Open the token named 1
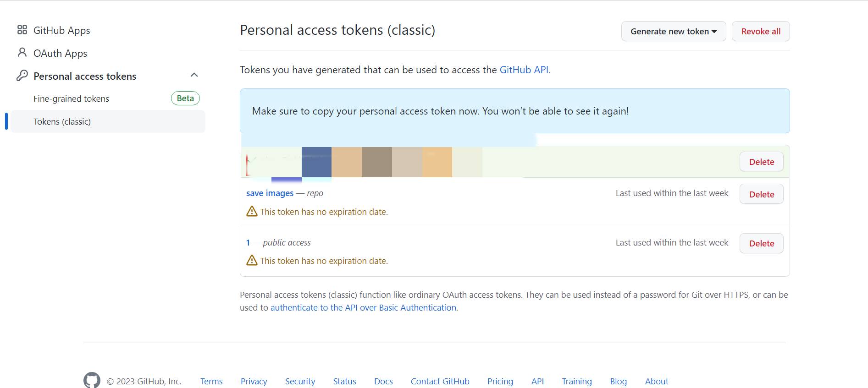Image resolution: width=868 pixels, height=388 pixels. (x=248, y=242)
